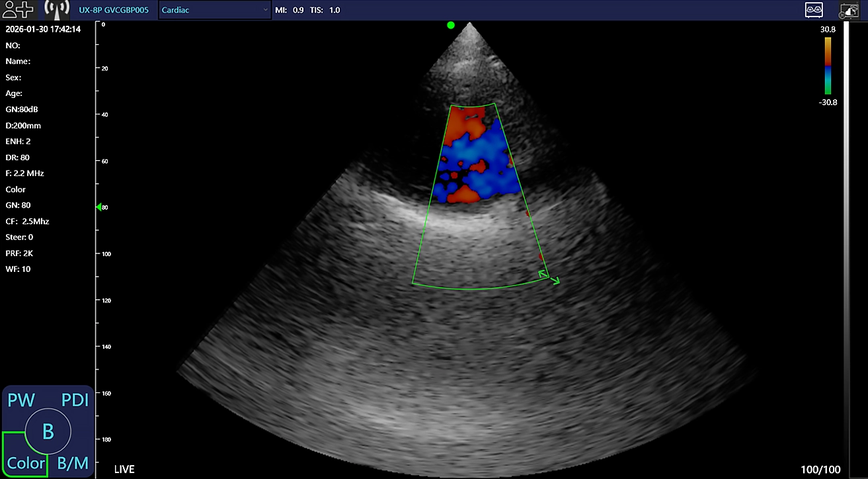Enable PDI power Doppler mode
The image size is (868, 479).
click(75, 400)
